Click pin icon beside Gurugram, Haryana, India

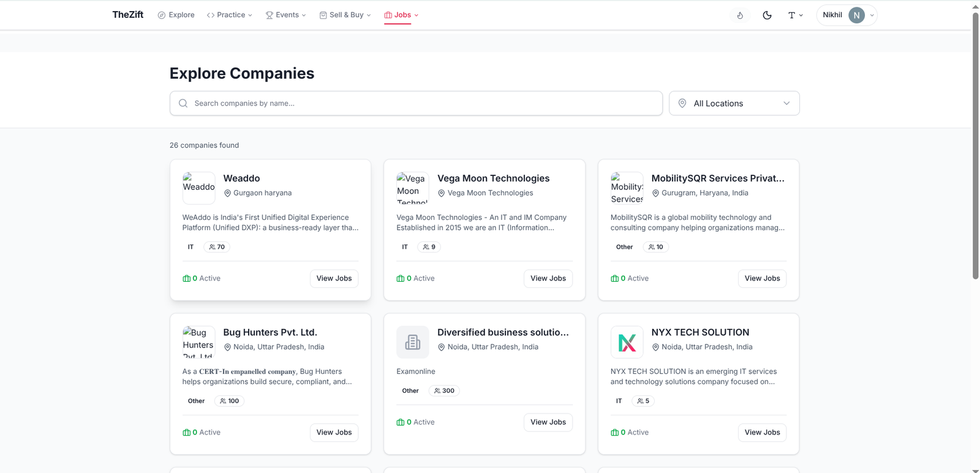655,193
